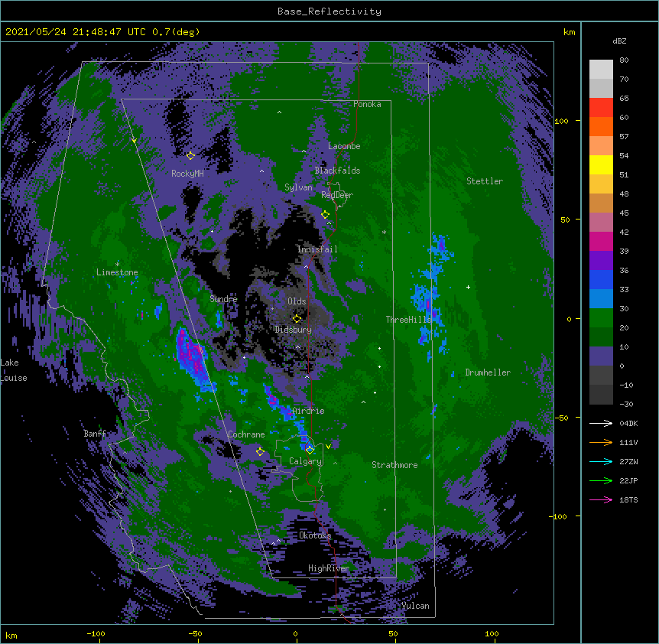Viewport: 659px width, 644px height.
Task: Click the Okotoks label
Action: pos(315,535)
